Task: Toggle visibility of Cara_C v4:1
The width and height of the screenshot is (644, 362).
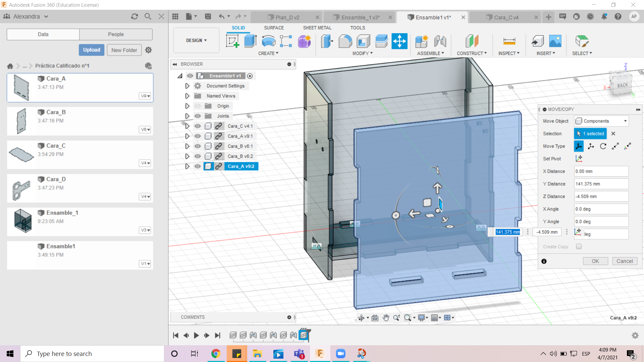Action: [x=198, y=126]
